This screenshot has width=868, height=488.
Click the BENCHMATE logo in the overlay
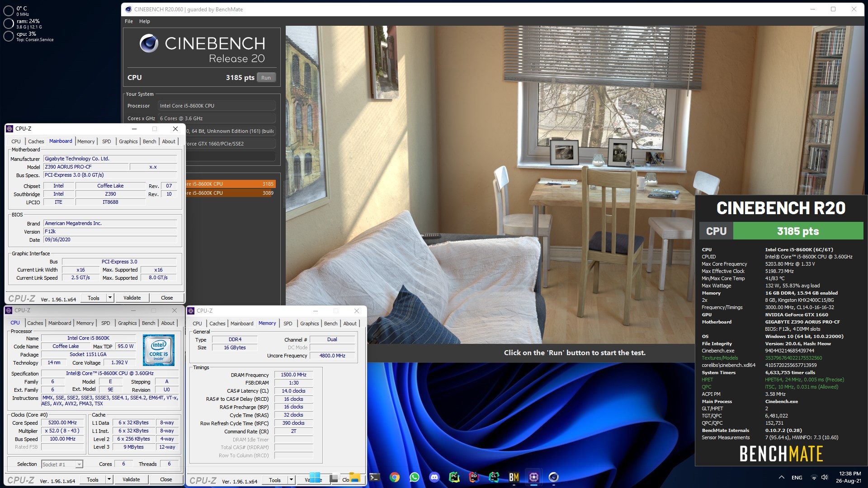tap(781, 454)
